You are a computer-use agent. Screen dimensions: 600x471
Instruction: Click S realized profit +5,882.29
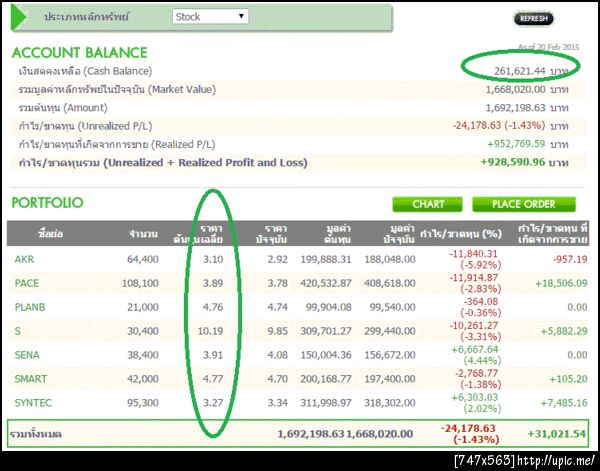pyautogui.click(x=564, y=331)
